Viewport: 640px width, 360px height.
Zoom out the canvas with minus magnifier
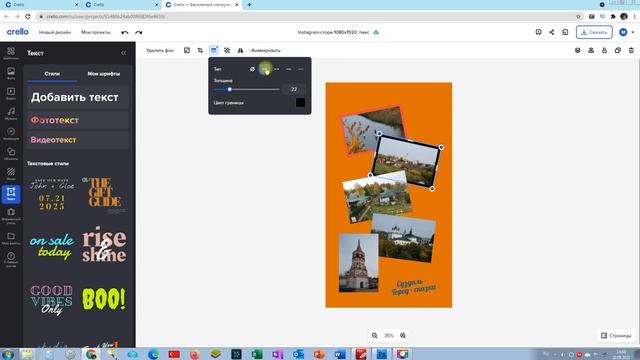click(x=374, y=336)
